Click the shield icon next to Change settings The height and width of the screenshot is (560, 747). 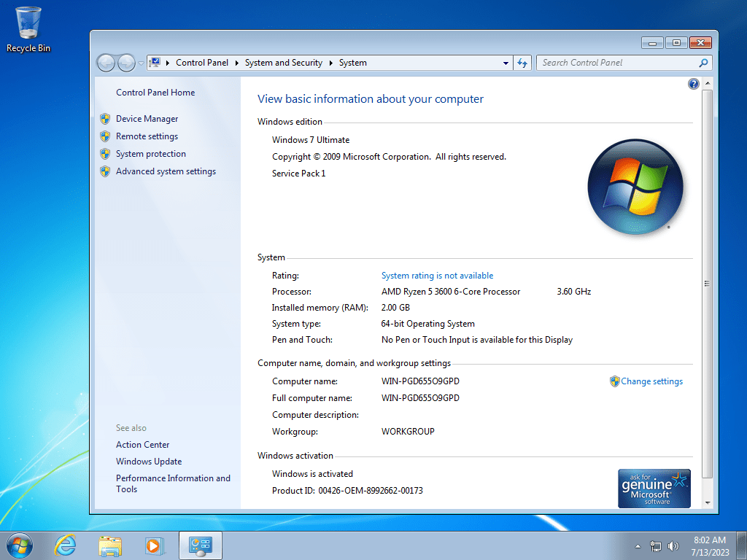[614, 381]
